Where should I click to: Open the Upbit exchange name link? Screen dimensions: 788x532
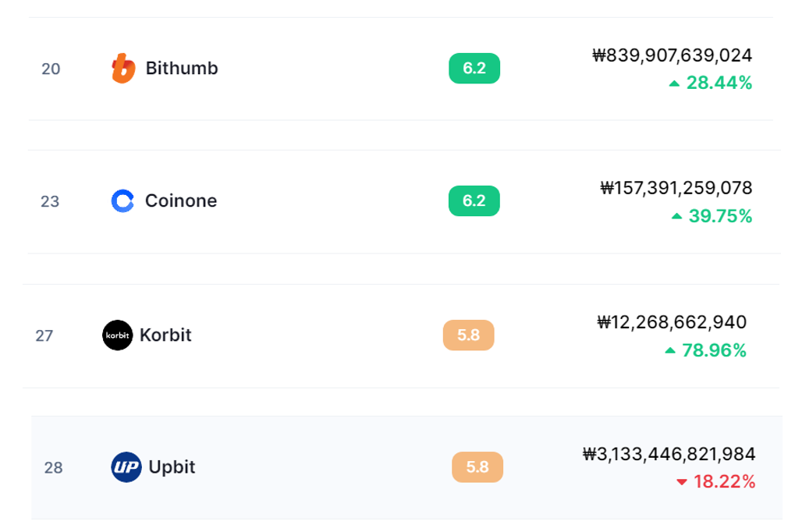tap(172, 467)
